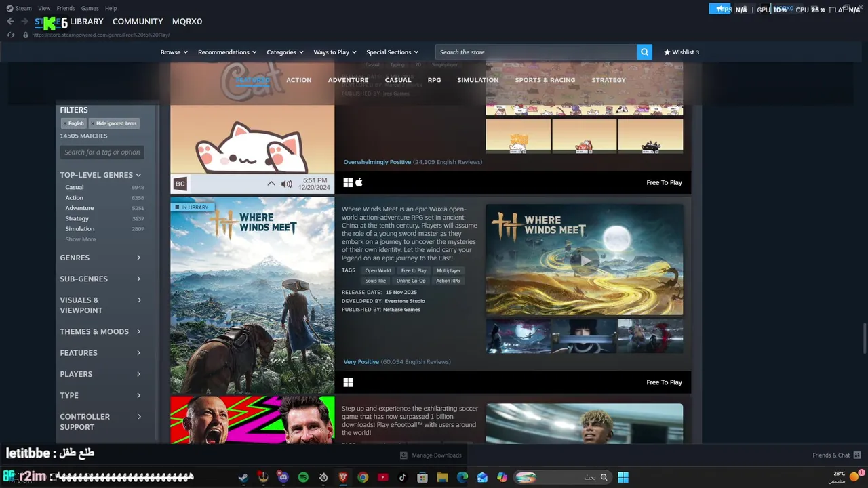The height and width of the screenshot is (488, 868).
Task: Click the padlock icon beside the URL
Action: pyautogui.click(x=26, y=35)
